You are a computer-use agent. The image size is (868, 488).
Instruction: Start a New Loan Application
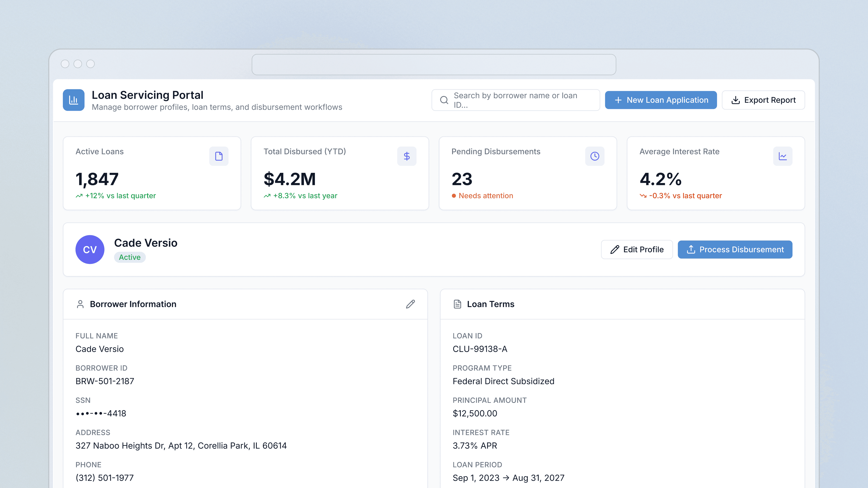point(661,100)
